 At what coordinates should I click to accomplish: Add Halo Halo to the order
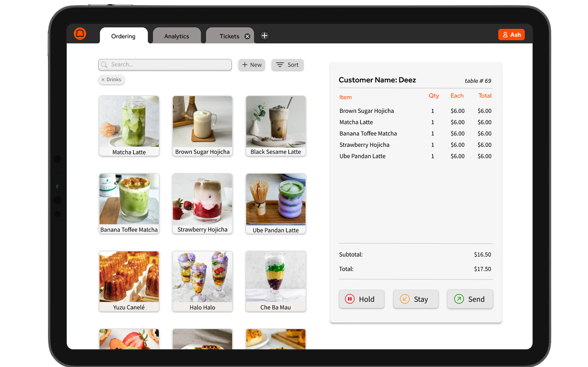pos(202,281)
